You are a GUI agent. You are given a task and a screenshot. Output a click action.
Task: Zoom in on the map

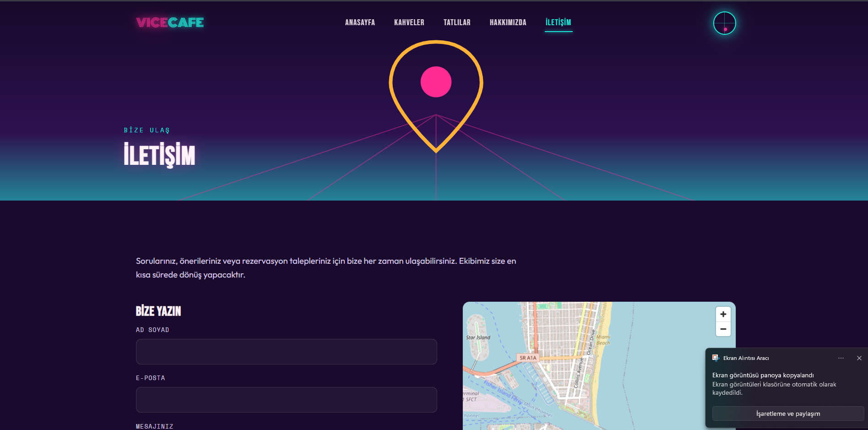tap(723, 314)
